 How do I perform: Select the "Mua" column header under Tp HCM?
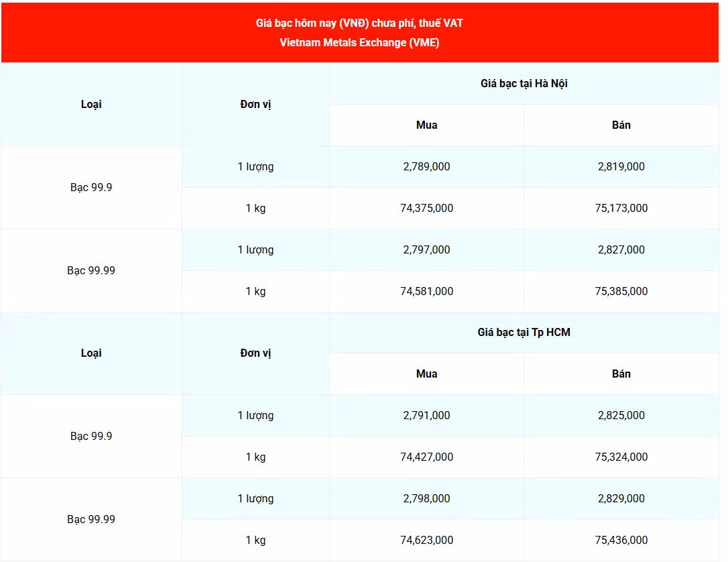pyautogui.click(x=427, y=374)
